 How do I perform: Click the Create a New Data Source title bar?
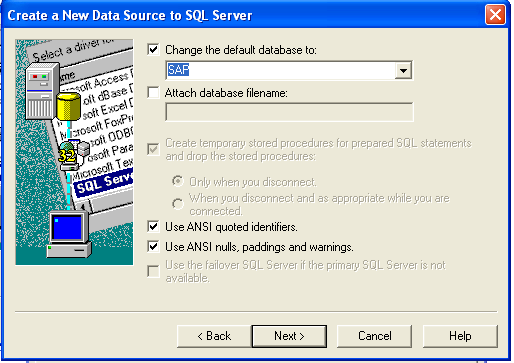tap(243, 15)
